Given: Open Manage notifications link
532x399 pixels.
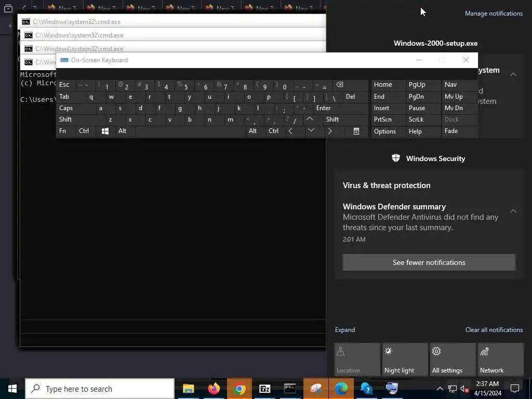Looking at the screenshot, I should pyautogui.click(x=494, y=14).
